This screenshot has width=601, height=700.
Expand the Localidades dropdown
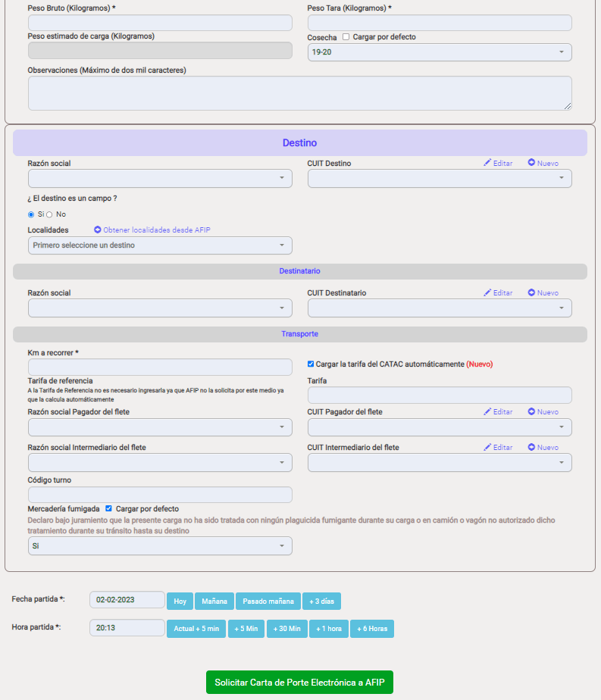[x=160, y=245]
